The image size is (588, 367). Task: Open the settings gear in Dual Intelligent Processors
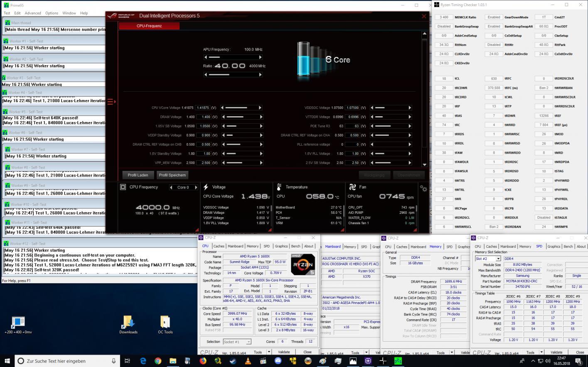point(423,188)
